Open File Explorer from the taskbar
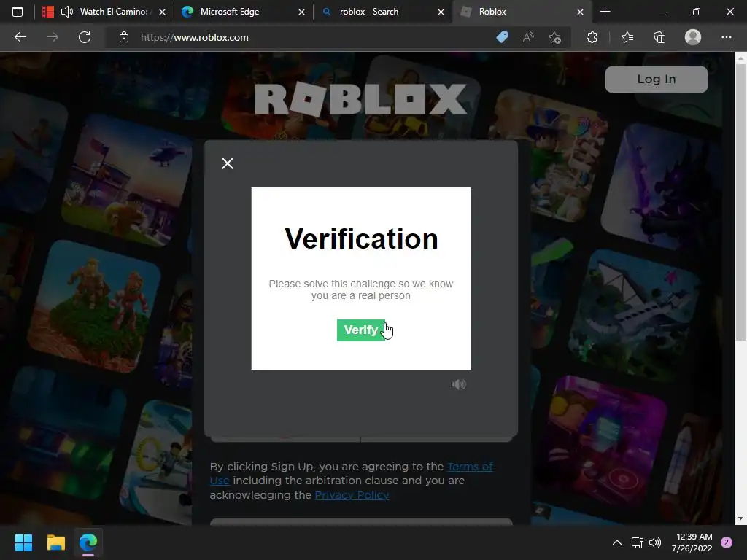 click(55, 542)
